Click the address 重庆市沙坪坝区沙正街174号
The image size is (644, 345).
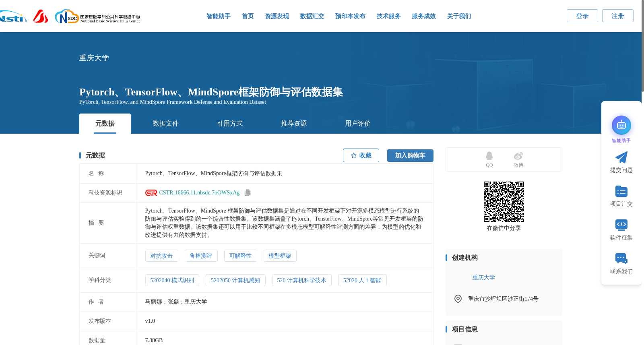[503, 299]
